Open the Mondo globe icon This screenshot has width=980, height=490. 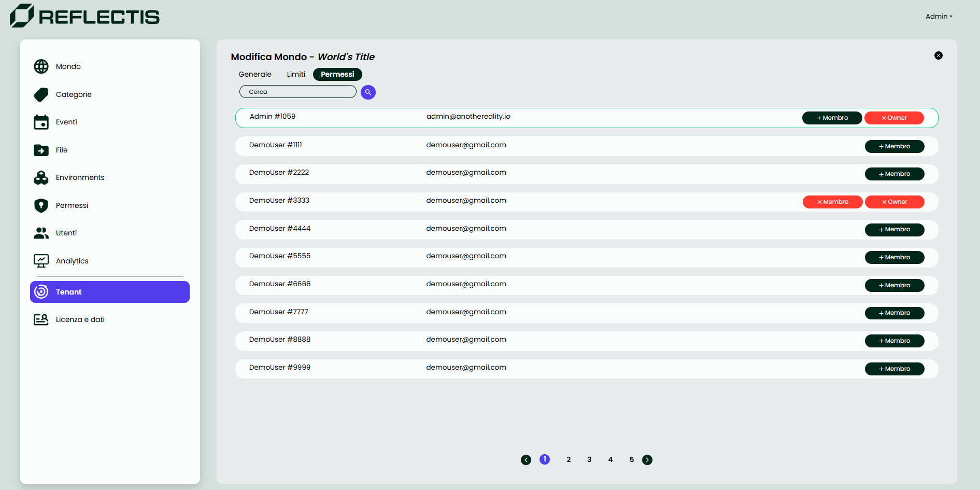tap(41, 66)
